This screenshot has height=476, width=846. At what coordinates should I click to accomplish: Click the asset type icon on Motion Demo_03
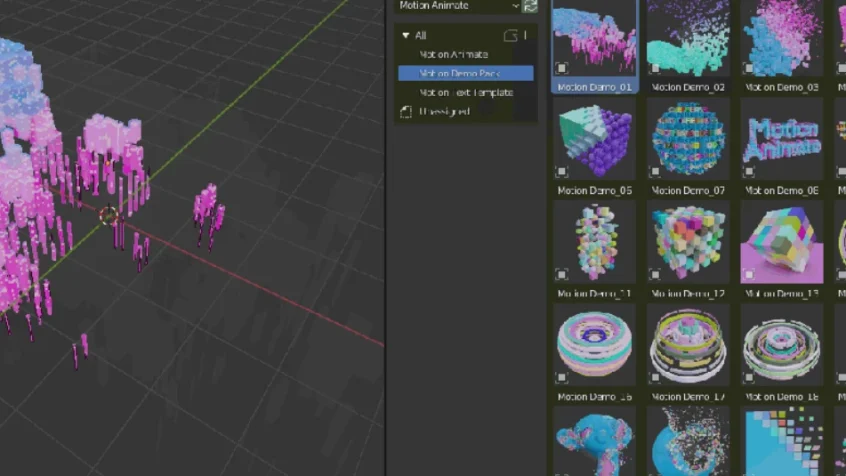point(749,68)
